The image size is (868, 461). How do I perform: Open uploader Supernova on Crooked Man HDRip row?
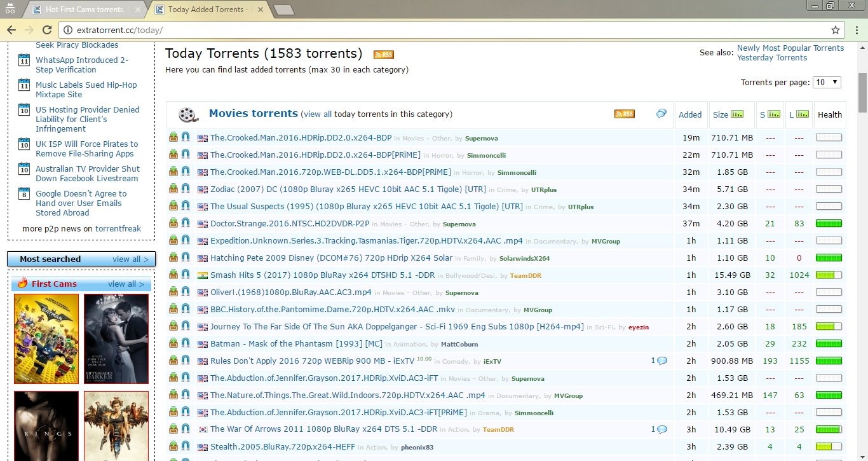[482, 138]
